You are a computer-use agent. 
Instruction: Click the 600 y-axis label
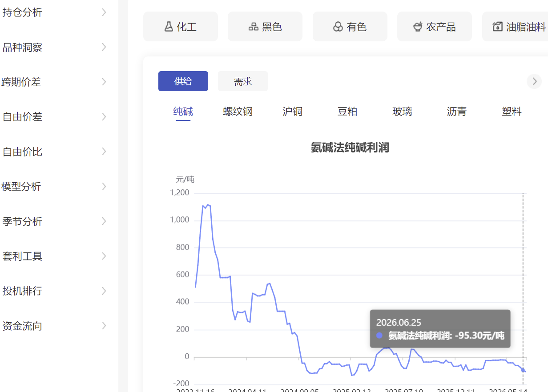pos(183,275)
